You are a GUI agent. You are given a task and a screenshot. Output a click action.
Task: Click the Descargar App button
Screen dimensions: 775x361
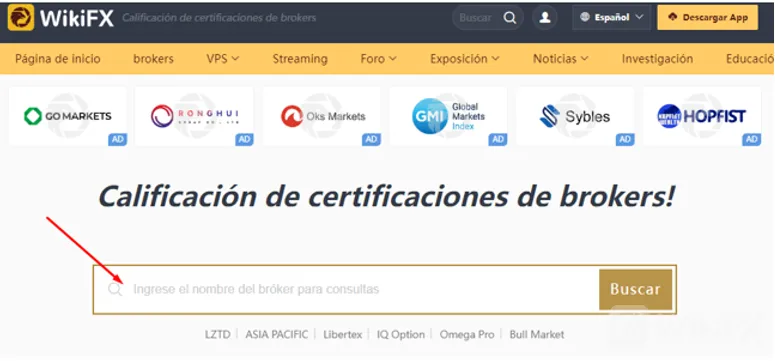pyautogui.click(x=707, y=17)
